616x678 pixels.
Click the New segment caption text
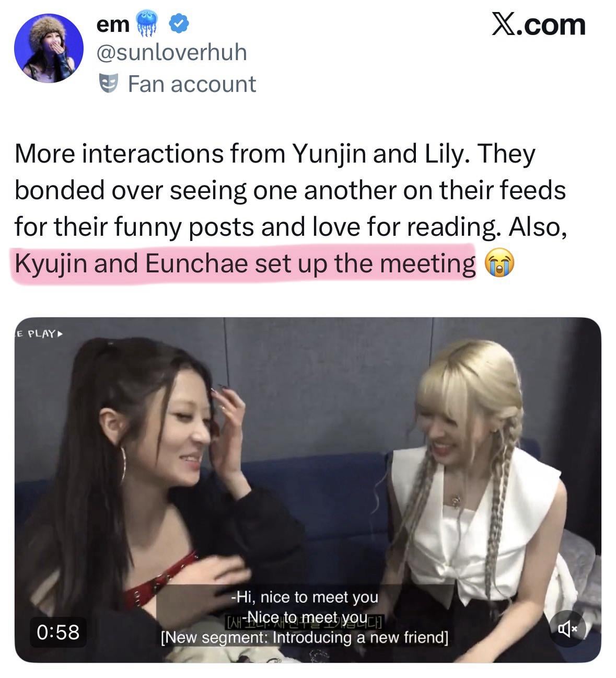(305, 637)
